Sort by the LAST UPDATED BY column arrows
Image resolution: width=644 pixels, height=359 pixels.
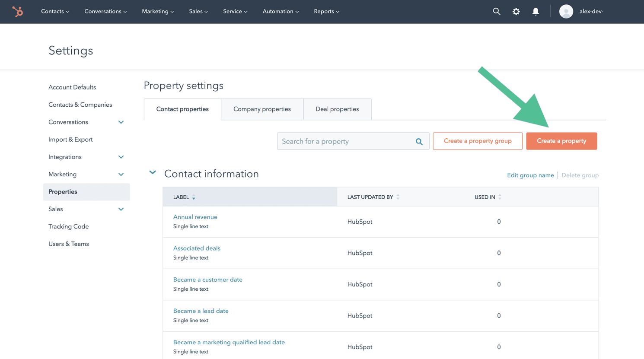tap(397, 197)
